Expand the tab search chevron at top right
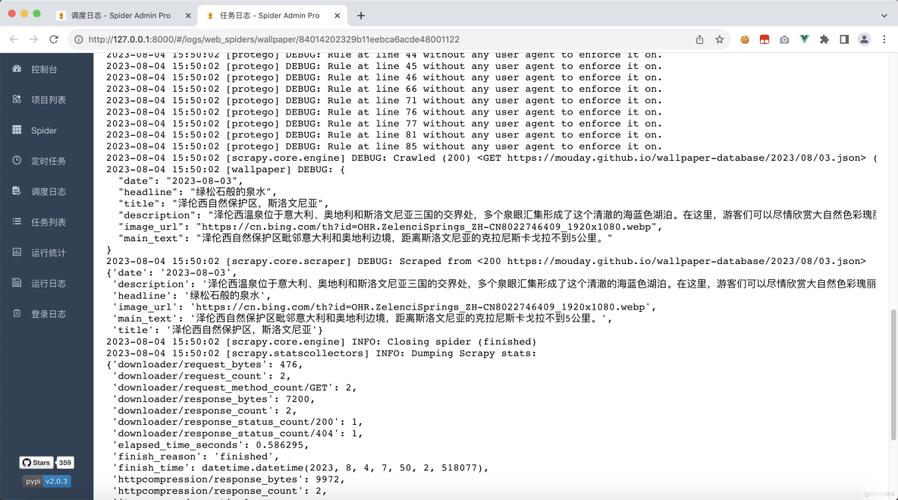This screenshot has height=500, width=898. tap(884, 15)
